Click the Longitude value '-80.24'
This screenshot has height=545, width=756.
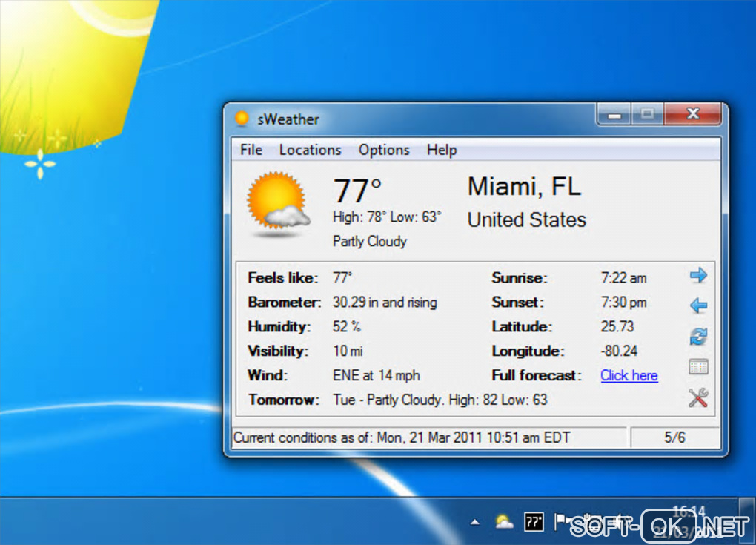coord(619,351)
